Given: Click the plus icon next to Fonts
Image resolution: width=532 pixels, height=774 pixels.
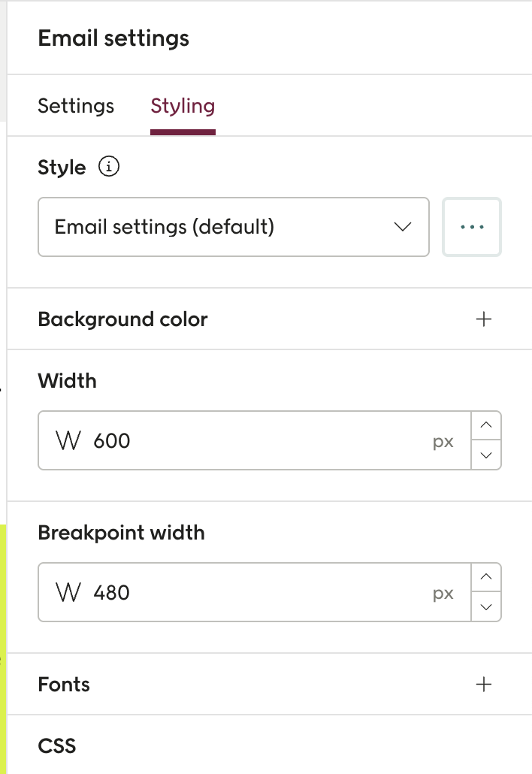Looking at the screenshot, I should tap(484, 685).
